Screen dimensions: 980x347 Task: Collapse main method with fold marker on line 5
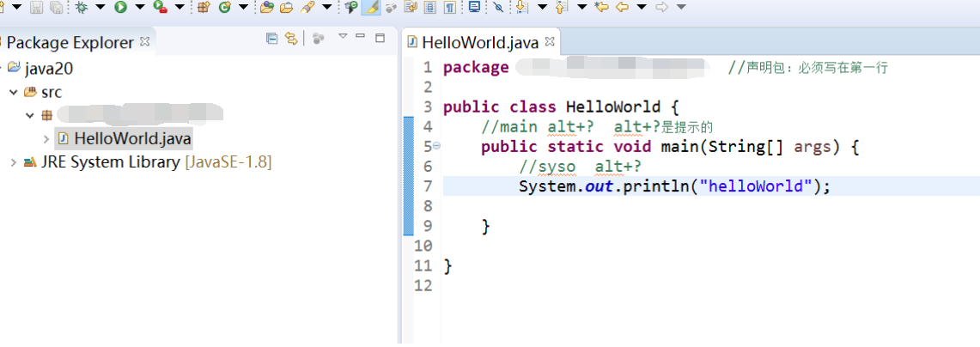(437, 146)
